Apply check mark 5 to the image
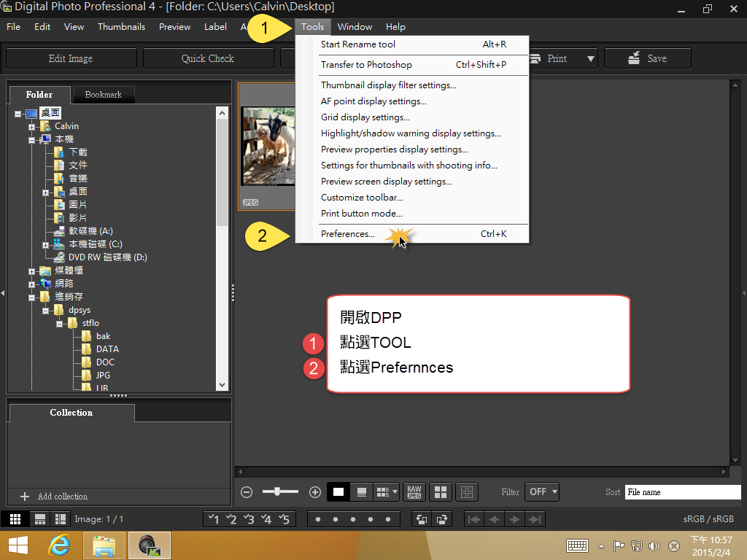This screenshot has height=560, width=747. click(x=285, y=519)
